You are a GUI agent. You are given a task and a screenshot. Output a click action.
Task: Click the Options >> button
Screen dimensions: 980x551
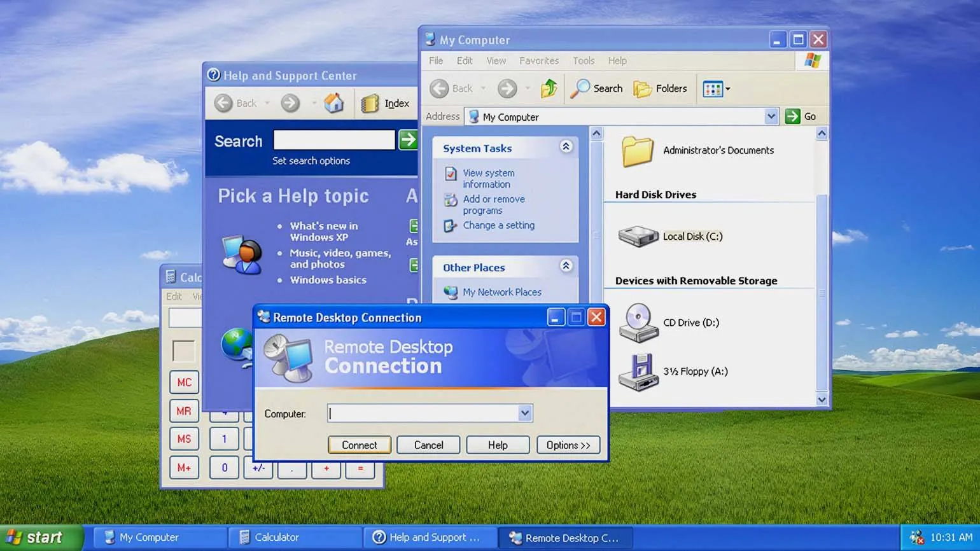(x=568, y=445)
